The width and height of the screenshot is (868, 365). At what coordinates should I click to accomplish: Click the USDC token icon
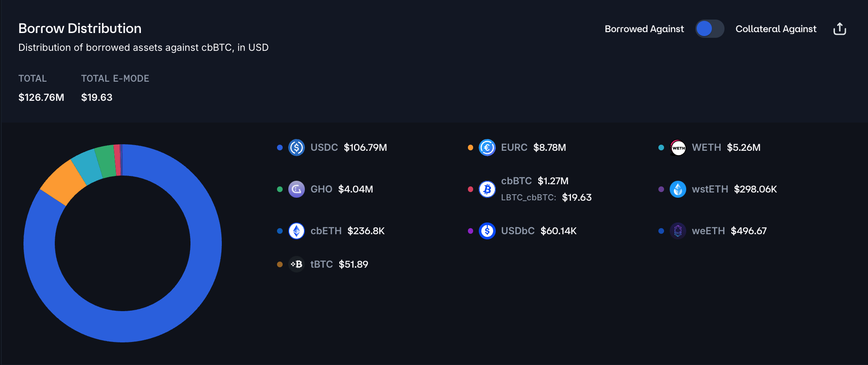[297, 148]
